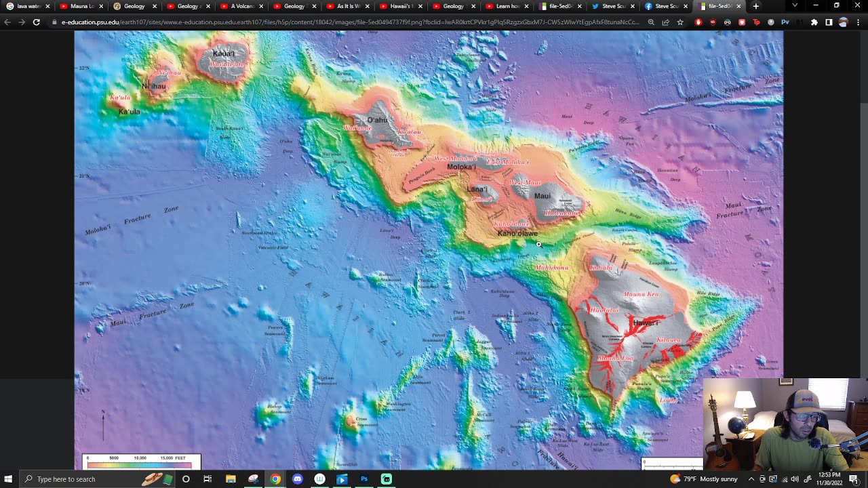The width and height of the screenshot is (868, 488).
Task: Go back with the browser back arrow
Action: [7, 22]
